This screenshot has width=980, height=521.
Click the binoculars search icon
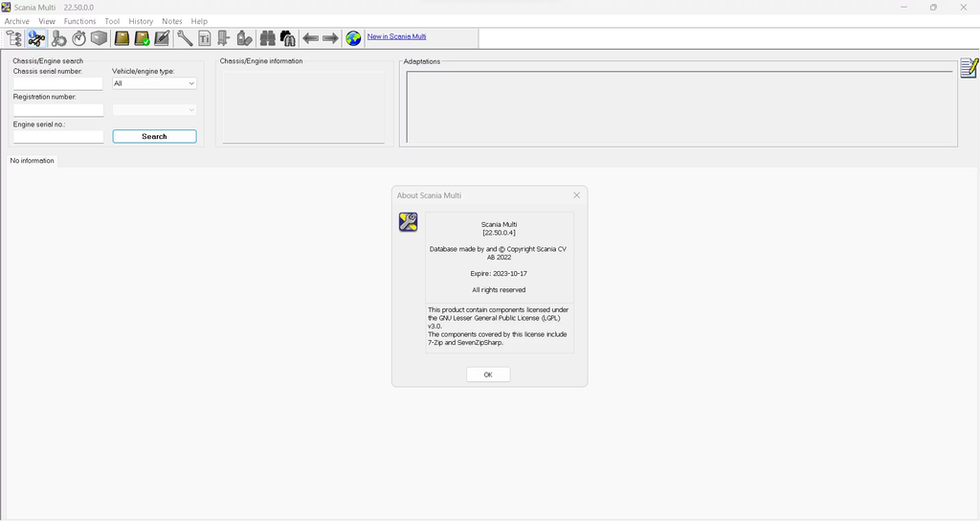[x=267, y=38]
